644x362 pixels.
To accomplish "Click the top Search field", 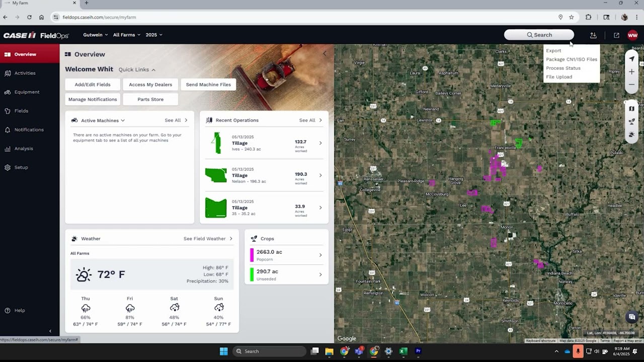I will coord(539,35).
